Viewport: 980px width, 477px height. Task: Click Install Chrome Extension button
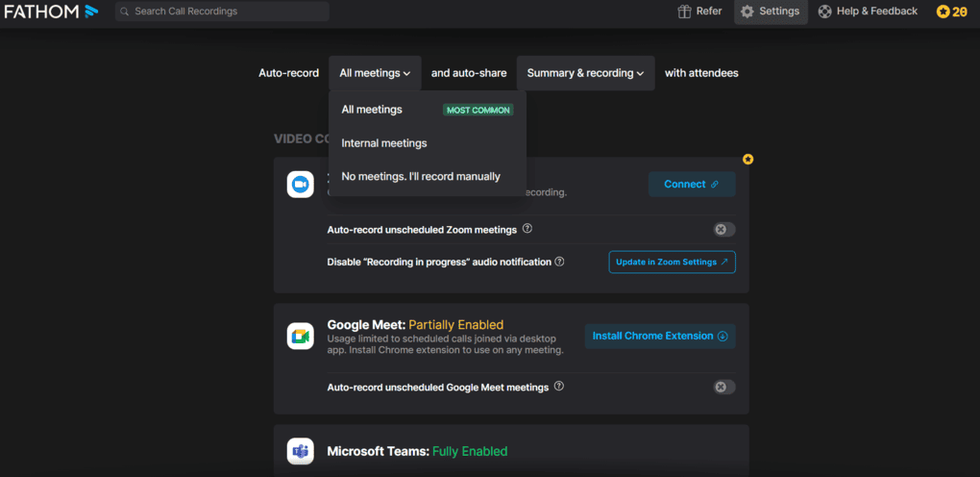point(659,336)
